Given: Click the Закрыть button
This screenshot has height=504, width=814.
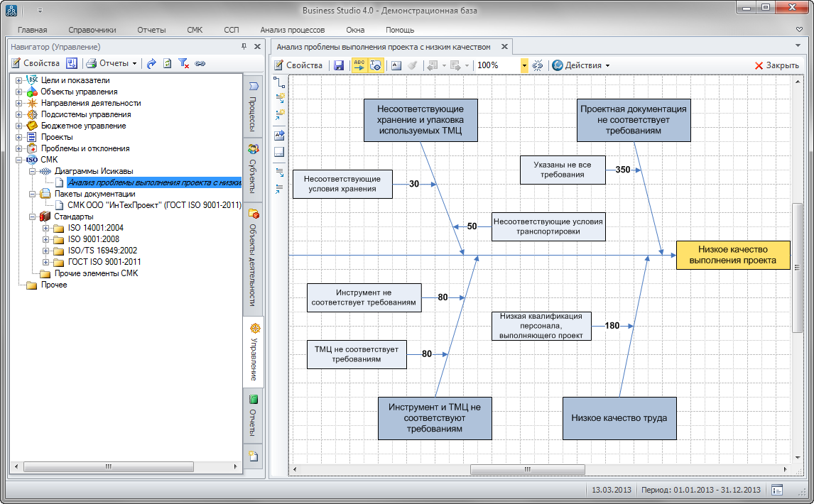Looking at the screenshot, I should (776, 65).
